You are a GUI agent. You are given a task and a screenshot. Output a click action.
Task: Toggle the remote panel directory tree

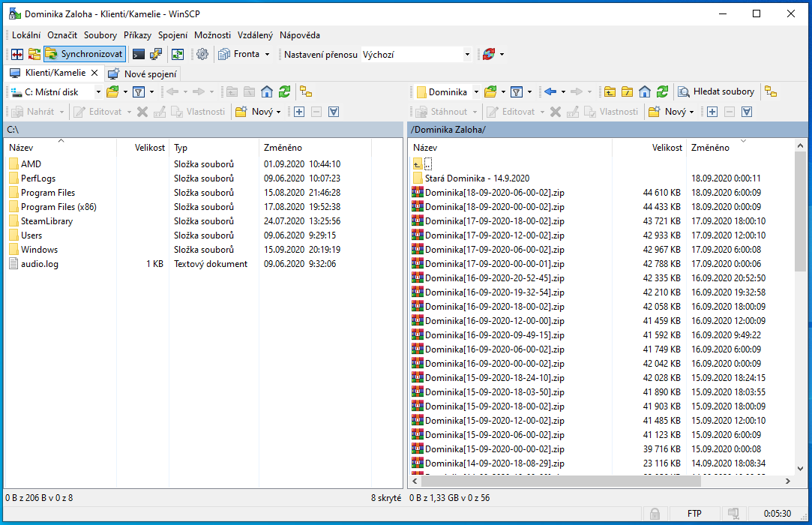tap(771, 91)
